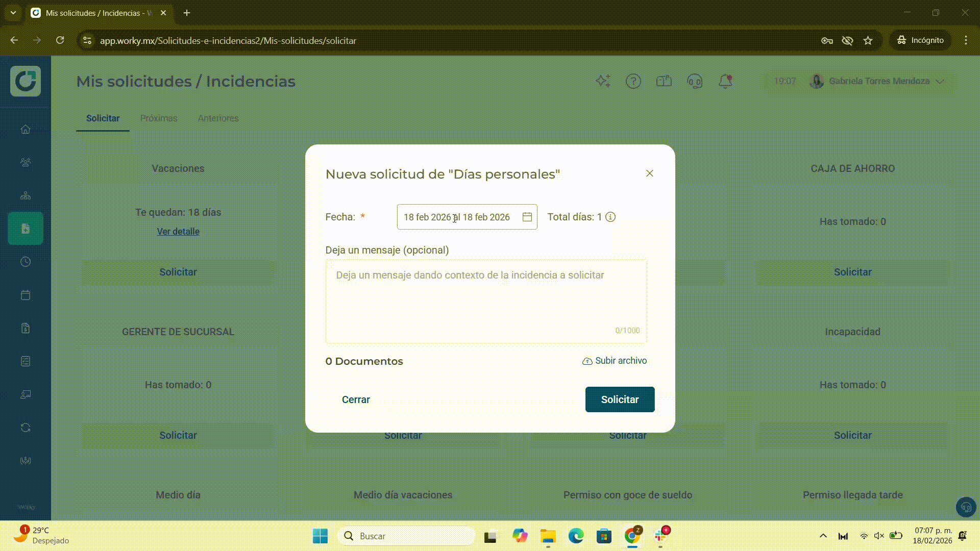Viewport: 980px width, 551px height.
Task: Show hidden system tray icons
Action: [x=823, y=536]
